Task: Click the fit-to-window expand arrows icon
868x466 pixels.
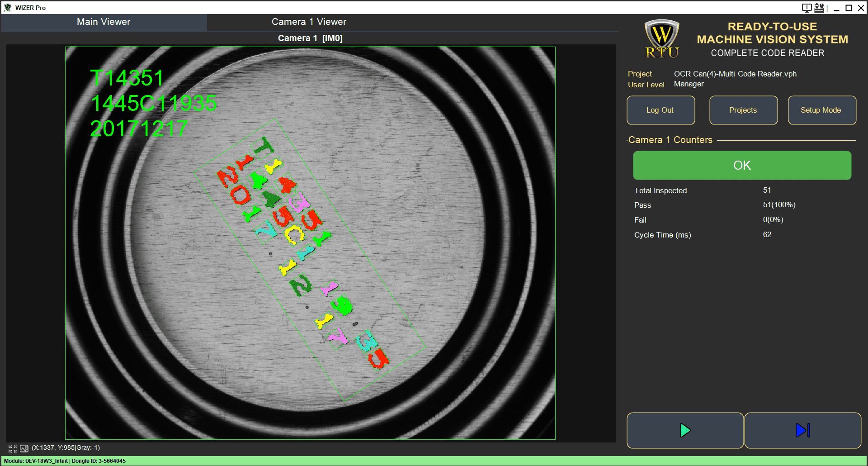Action: [13, 448]
